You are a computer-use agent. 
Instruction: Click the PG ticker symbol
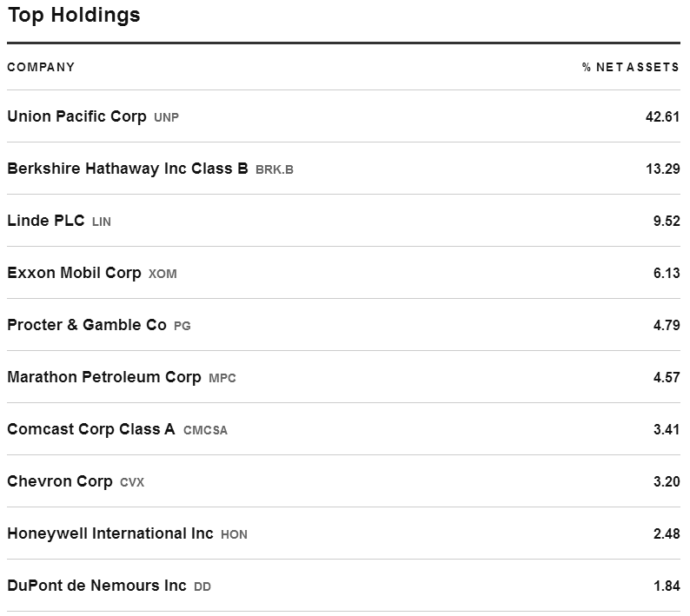point(182,326)
